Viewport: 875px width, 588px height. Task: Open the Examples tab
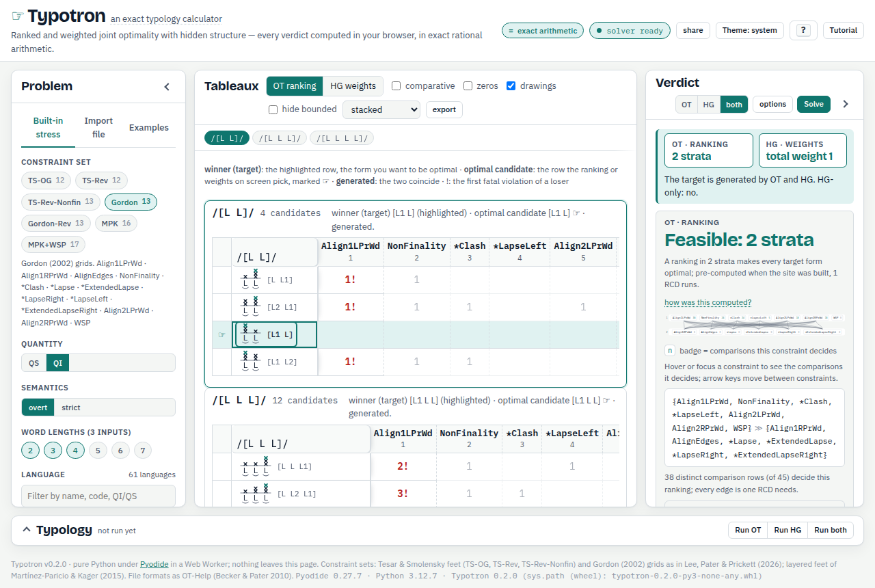click(x=149, y=128)
